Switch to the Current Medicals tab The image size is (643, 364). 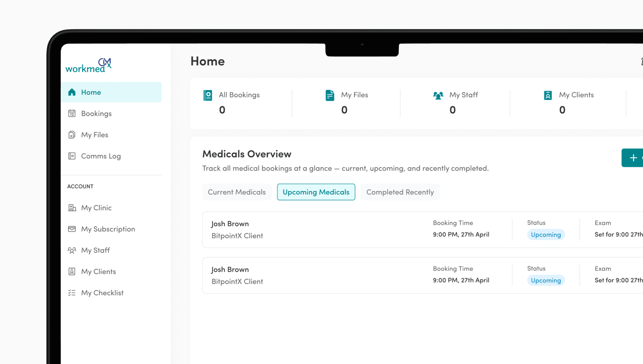237,192
